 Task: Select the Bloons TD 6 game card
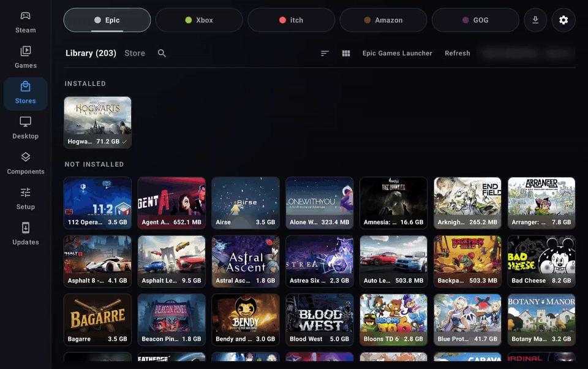coord(393,320)
